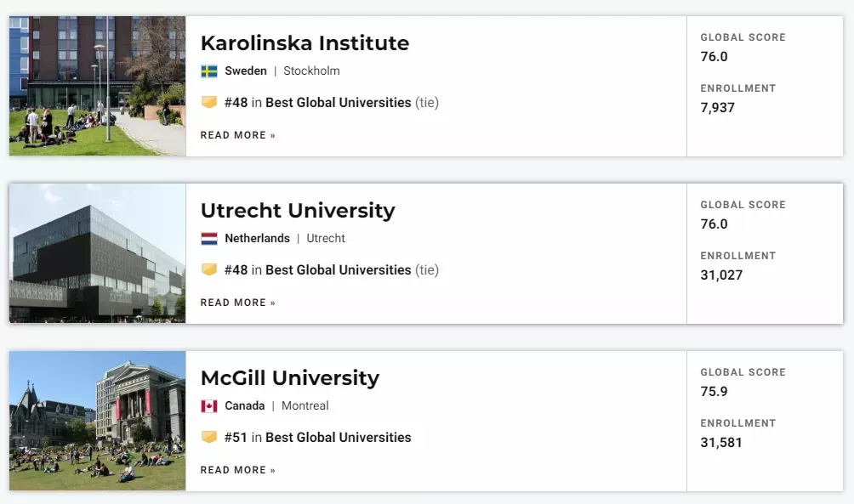Click Best Global Universities link for Utrecht
The height and width of the screenshot is (504, 854).
[x=339, y=270]
